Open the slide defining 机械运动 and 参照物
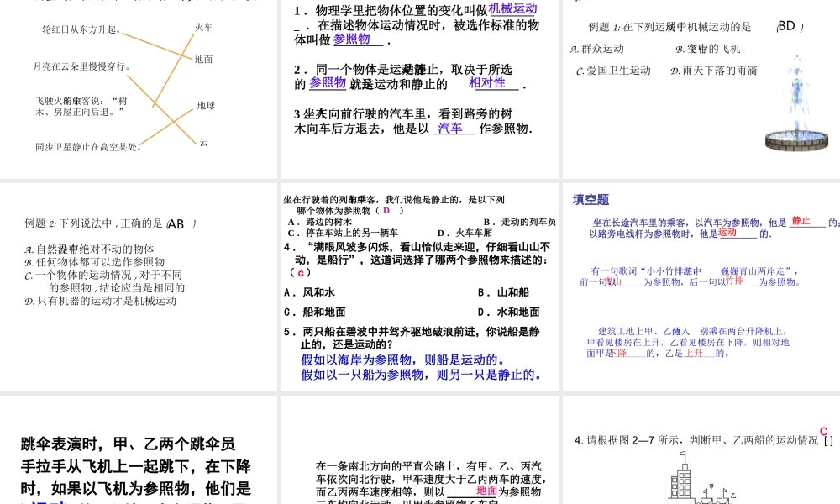The image size is (840, 504). [419, 89]
